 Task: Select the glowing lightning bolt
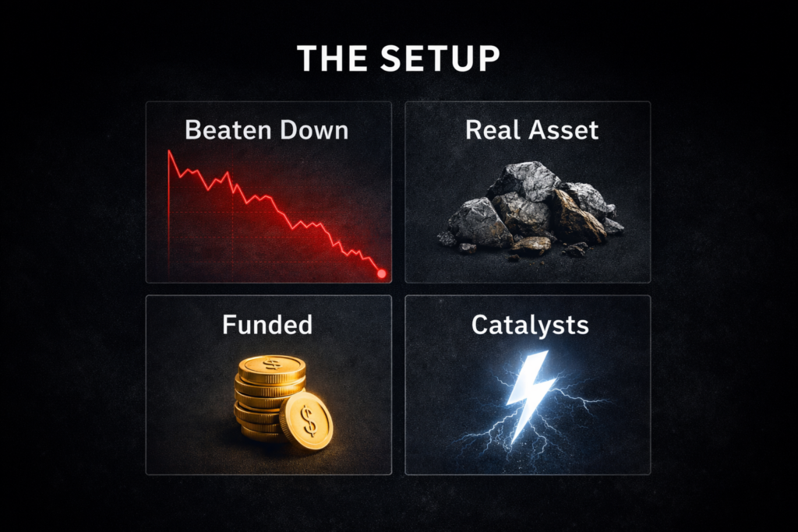[x=530, y=396]
